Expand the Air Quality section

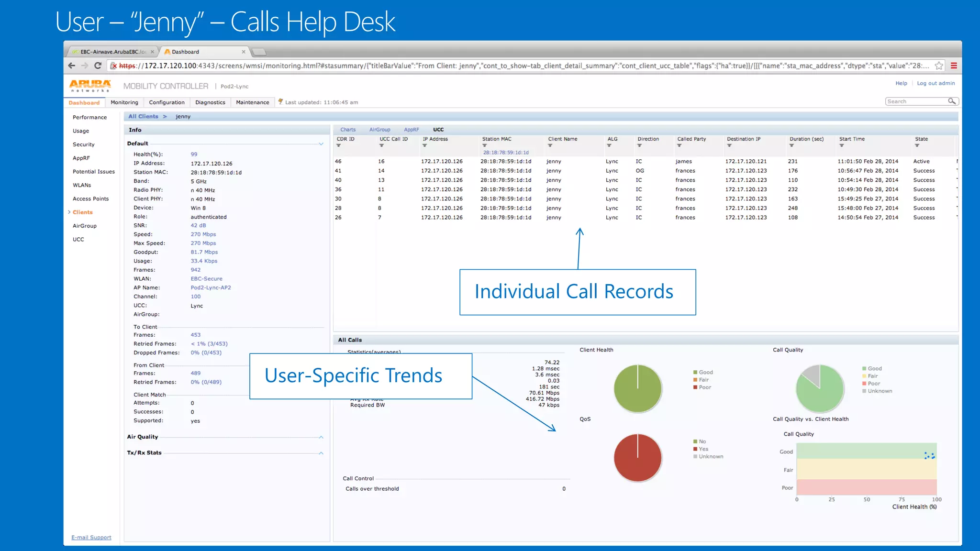coord(321,437)
